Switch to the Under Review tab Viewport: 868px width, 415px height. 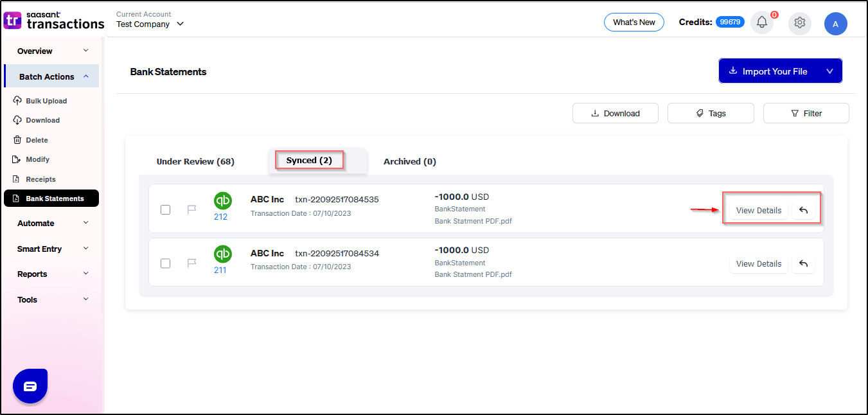tap(195, 161)
